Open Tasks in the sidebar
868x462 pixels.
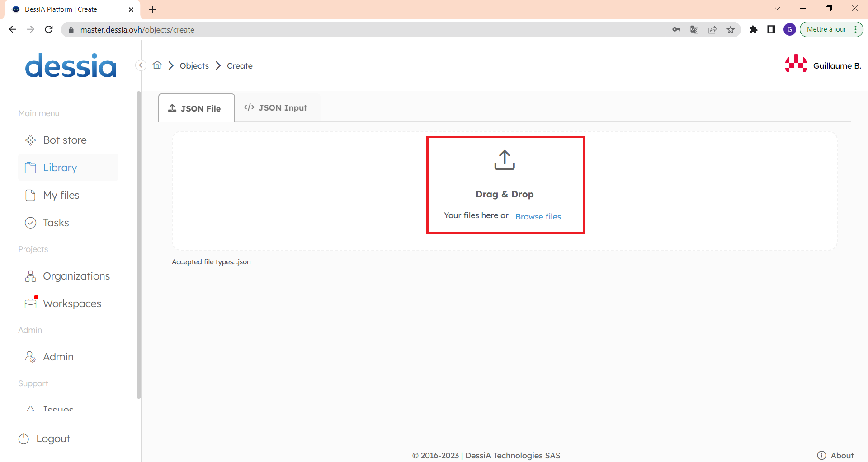click(x=68, y=223)
